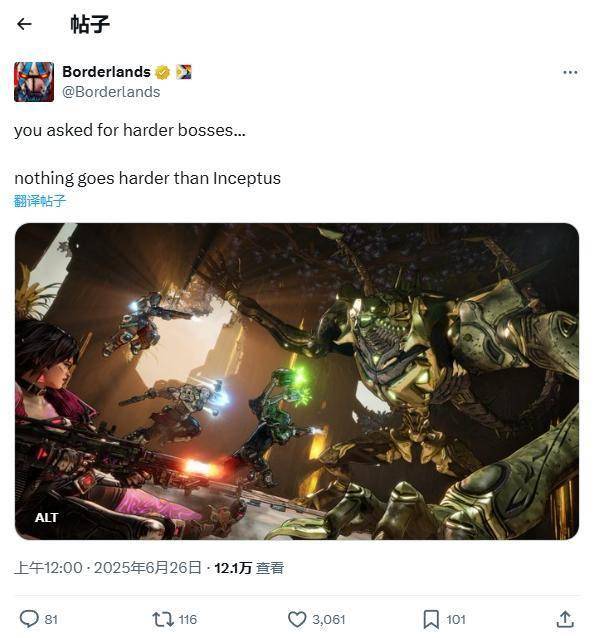Go back using the arrow icon
The image size is (596, 638).
point(24,24)
